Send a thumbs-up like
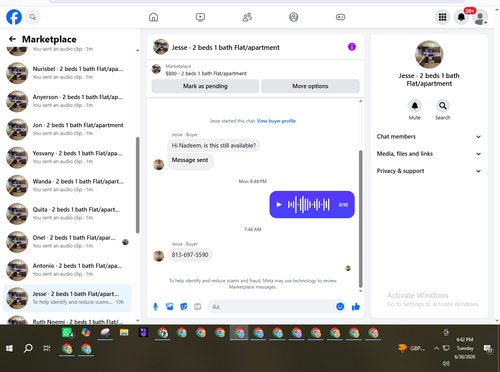The height and width of the screenshot is (372, 500). 356,307
